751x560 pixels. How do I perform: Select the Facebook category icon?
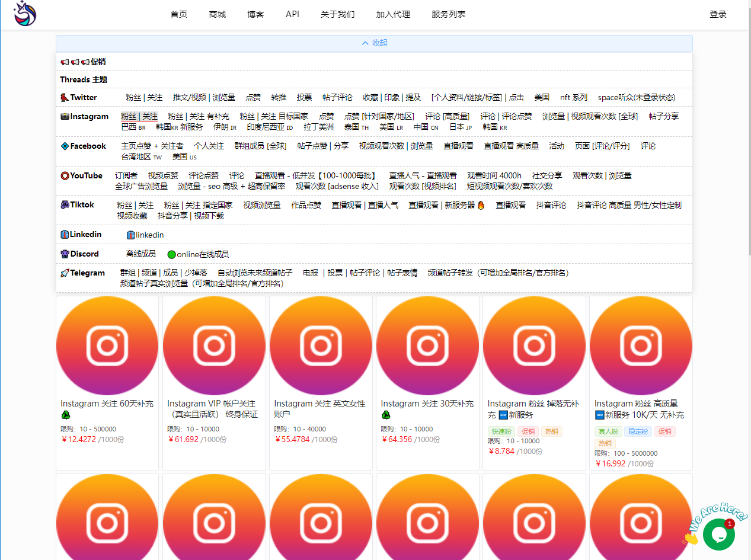pyautogui.click(x=65, y=146)
